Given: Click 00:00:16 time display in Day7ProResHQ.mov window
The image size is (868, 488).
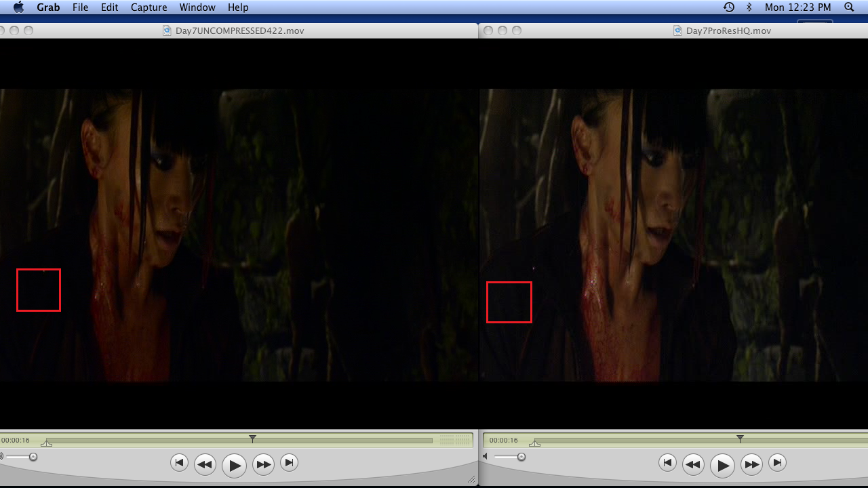Looking at the screenshot, I should 503,441.
